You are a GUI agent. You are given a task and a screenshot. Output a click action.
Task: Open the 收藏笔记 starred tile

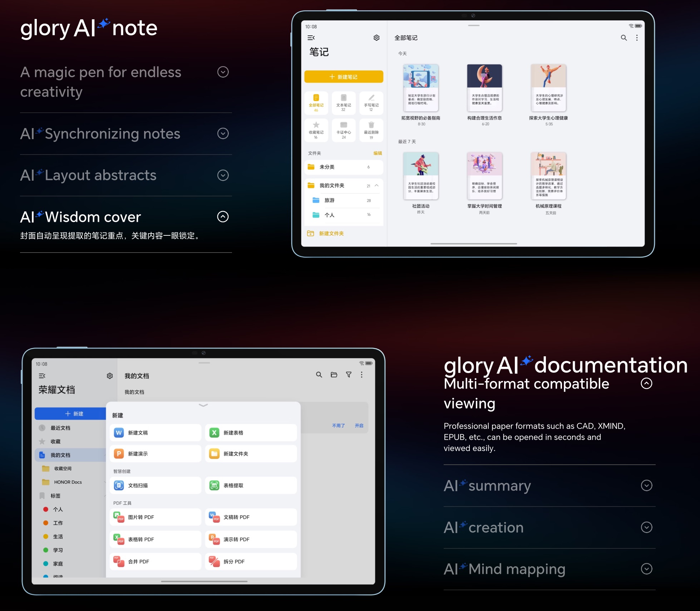[x=316, y=130]
